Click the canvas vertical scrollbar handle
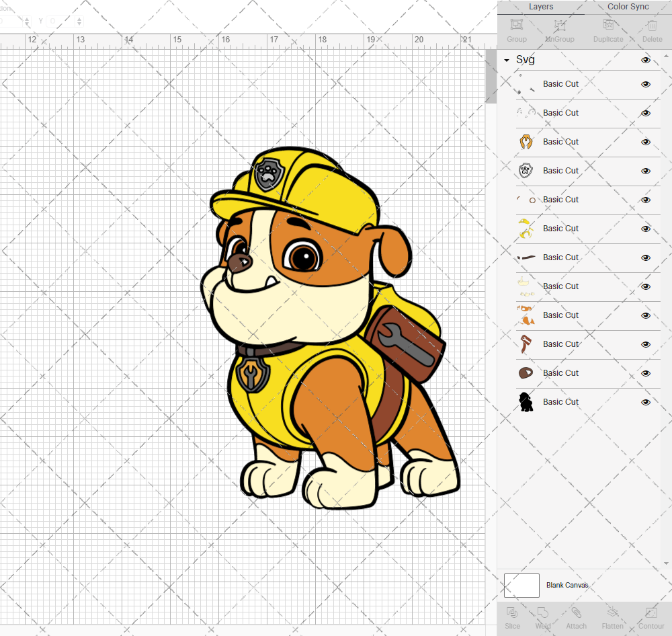The image size is (672, 636). point(491,77)
